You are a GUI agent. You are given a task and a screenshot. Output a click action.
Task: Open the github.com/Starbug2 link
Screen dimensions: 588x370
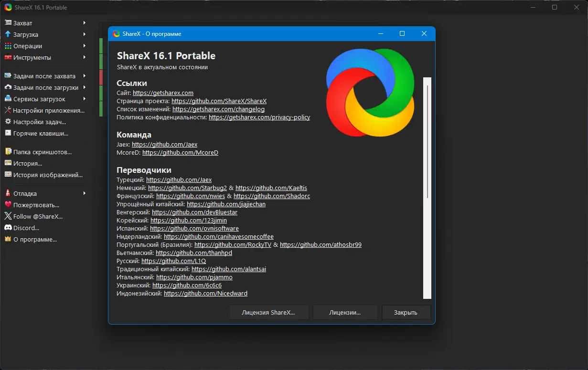tap(187, 188)
